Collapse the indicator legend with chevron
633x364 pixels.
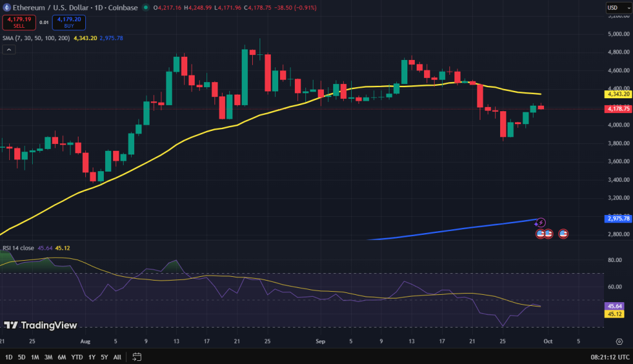coord(9,49)
